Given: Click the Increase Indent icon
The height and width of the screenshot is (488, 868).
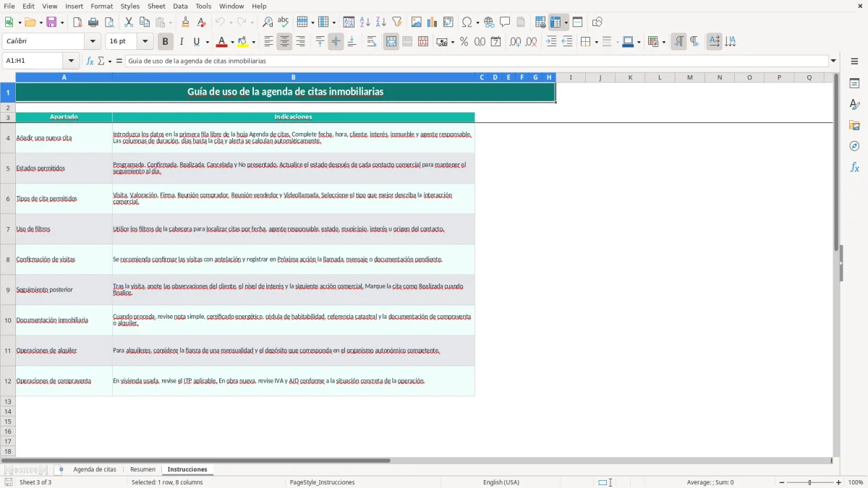Looking at the screenshot, I should pyautogui.click(x=551, y=42).
